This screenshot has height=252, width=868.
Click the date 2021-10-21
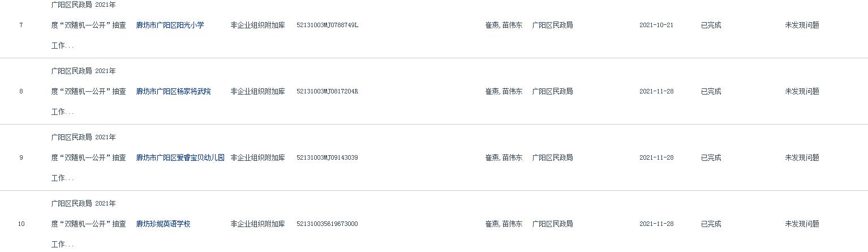click(656, 25)
